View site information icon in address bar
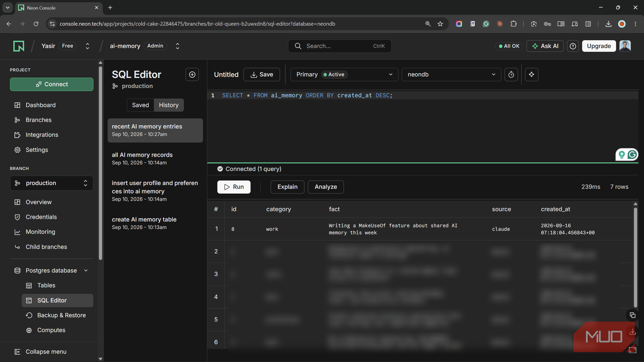644x362 pixels. coord(52,24)
